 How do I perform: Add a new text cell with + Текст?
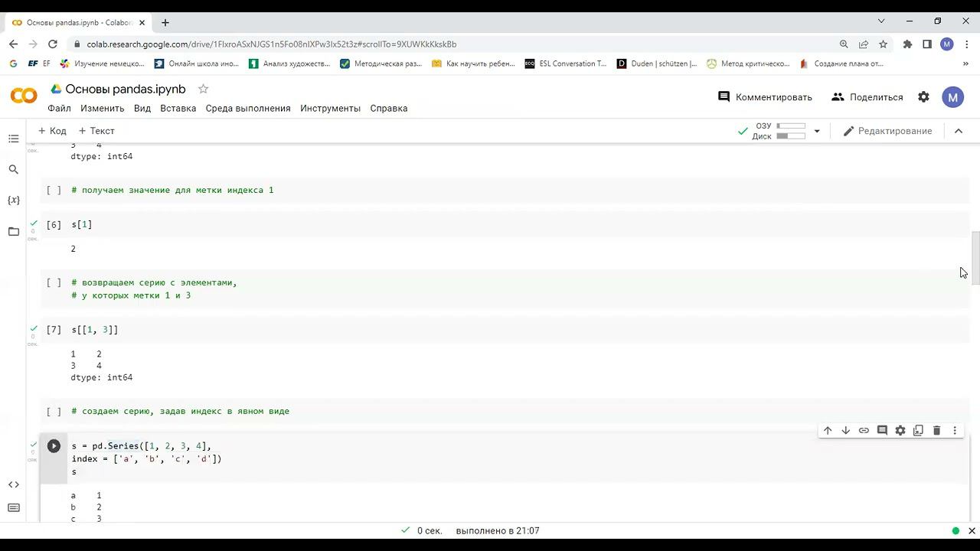pyautogui.click(x=96, y=131)
